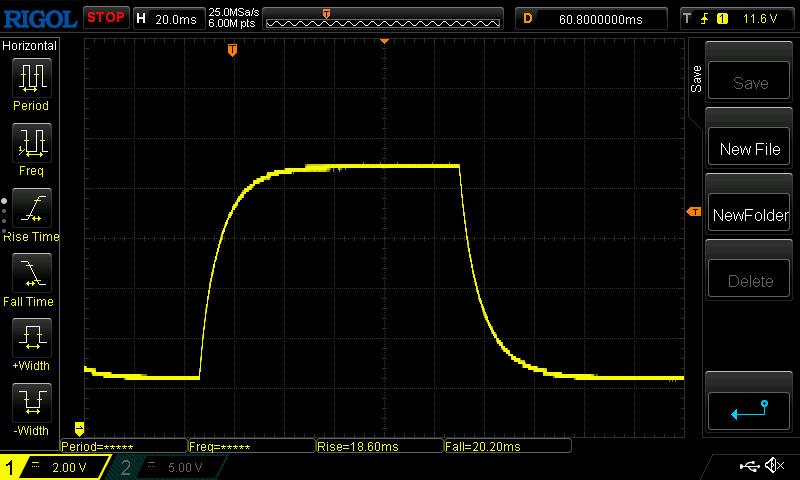Viewport: 800px width, 480px height.
Task: Click the trigger source channel 1 badge
Action: [722, 19]
